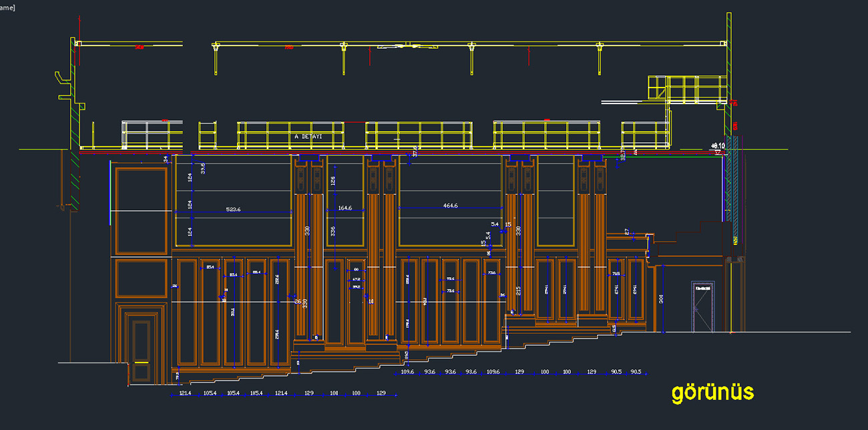
Task: Click the +8.10 elevation marker
Action: [x=718, y=145]
